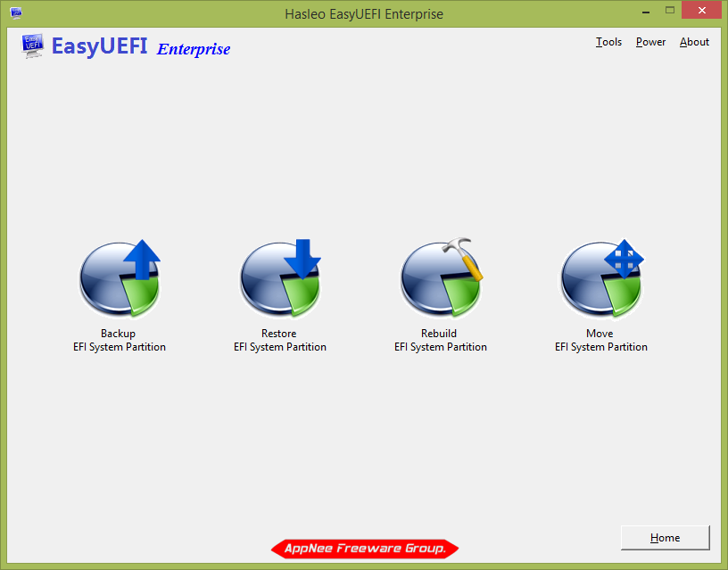
Task: Click the EasyUEFI Enterprise heading text
Action: pyautogui.click(x=141, y=46)
